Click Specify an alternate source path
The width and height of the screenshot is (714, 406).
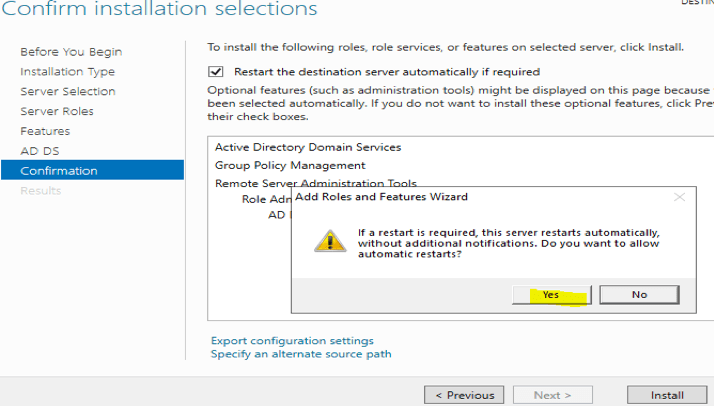[301, 354]
